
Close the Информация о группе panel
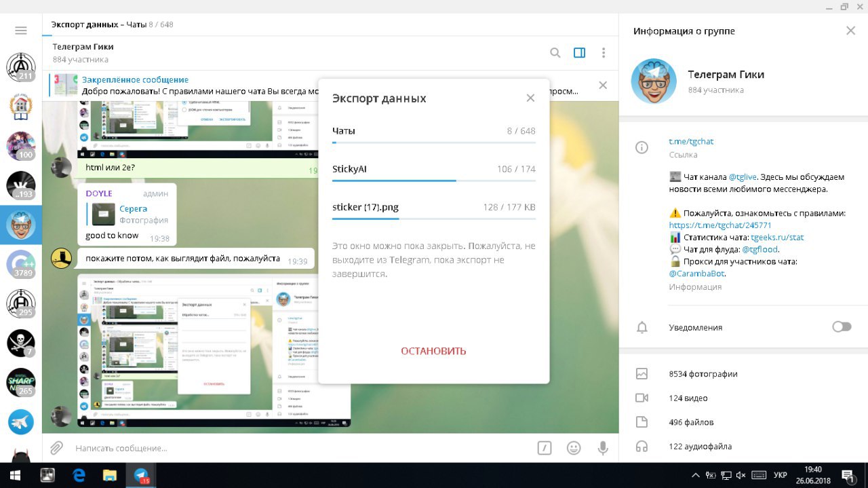click(x=850, y=31)
